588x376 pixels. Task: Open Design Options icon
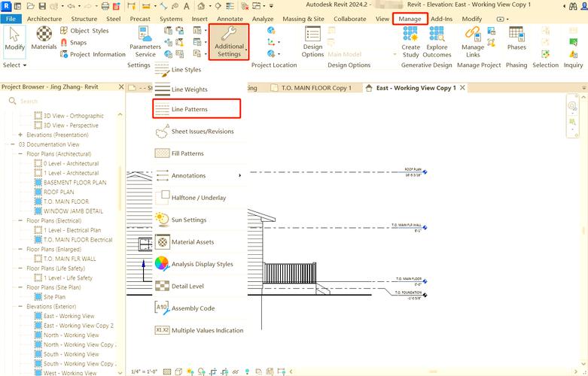click(x=312, y=35)
